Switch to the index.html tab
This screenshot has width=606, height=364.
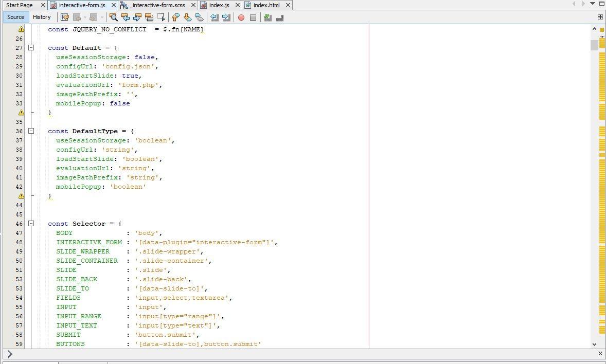266,5
